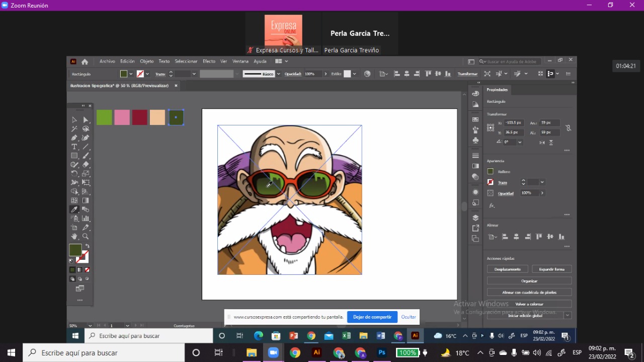644x362 pixels.
Task: Click Dejar de compartir button
Action: pos(372,317)
